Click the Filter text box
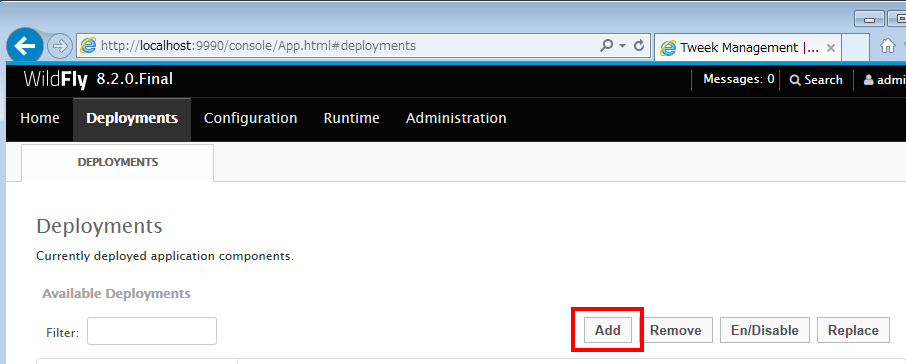 [x=152, y=331]
